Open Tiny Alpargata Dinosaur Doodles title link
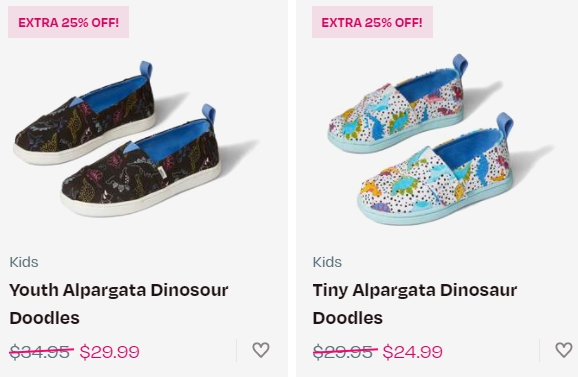Viewport: 578px width, 377px height. coord(415,304)
